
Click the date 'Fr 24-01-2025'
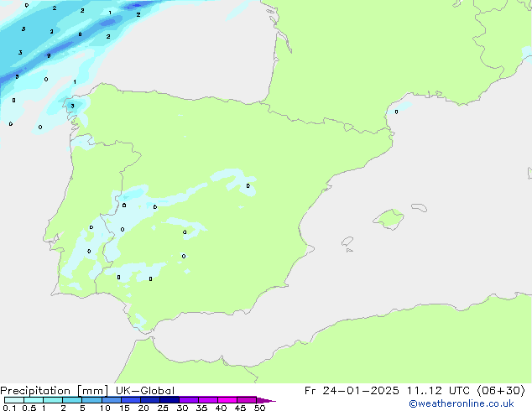tap(352, 391)
